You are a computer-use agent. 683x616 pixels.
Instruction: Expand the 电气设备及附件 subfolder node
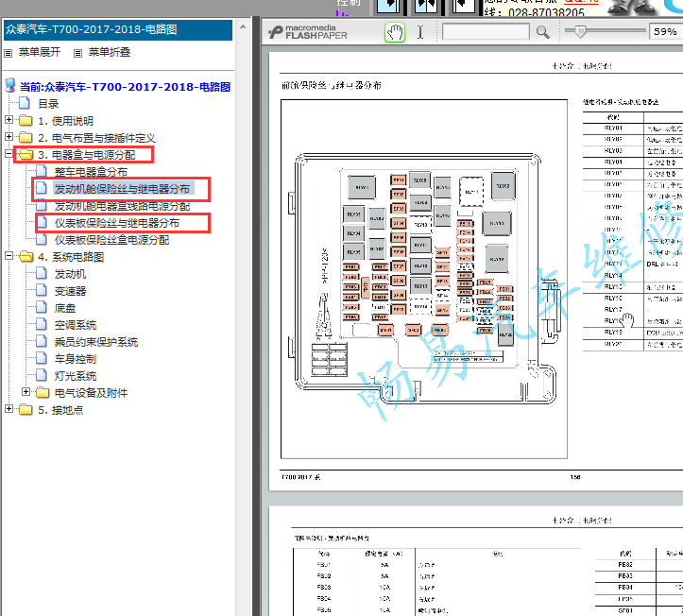26,391
